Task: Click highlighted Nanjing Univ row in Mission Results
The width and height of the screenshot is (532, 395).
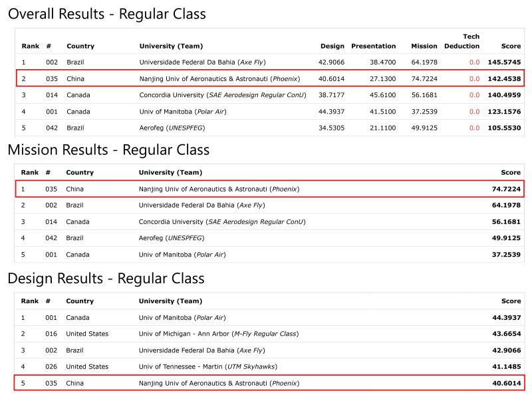Action: pyautogui.click(x=219, y=189)
